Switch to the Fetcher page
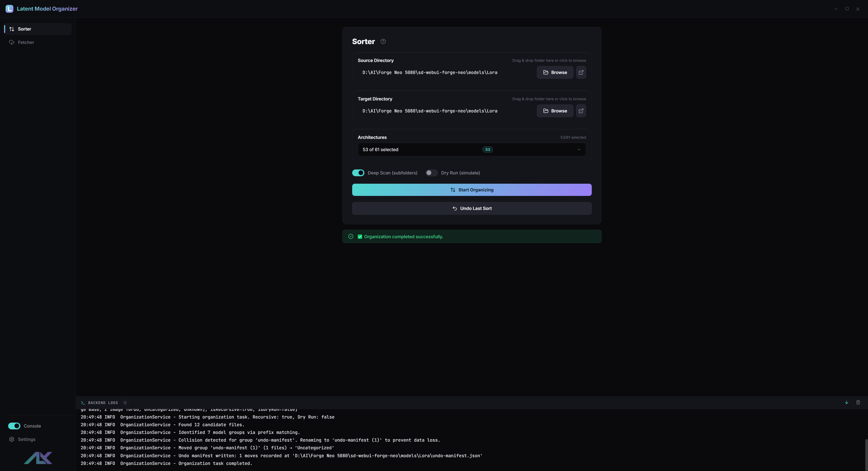 pyautogui.click(x=38, y=42)
